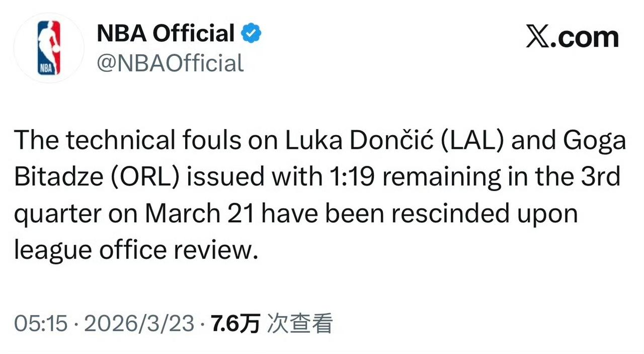Viewport: 644px width, 354px height.
Task: Click the X.com logo
Action: coord(574,36)
